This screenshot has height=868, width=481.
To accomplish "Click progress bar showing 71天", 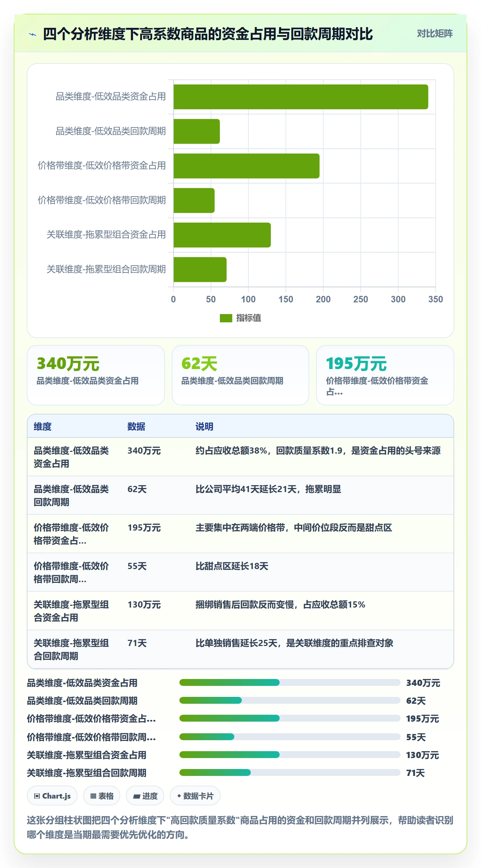I will pyautogui.click(x=290, y=772).
